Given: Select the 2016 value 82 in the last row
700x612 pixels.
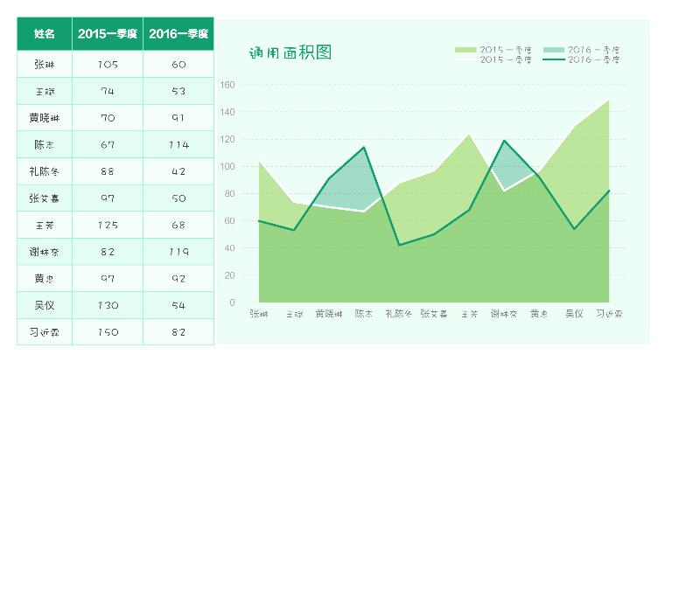Looking at the screenshot, I should 178,332.
